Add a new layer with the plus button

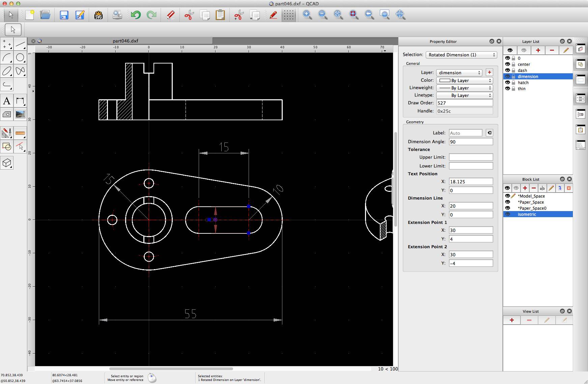pyautogui.click(x=538, y=50)
